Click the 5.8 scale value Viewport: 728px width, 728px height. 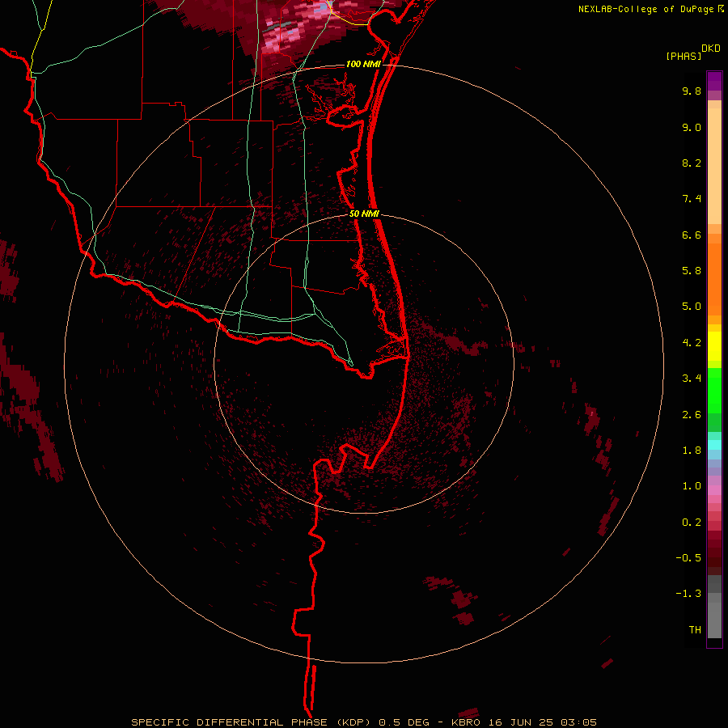click(692, 271)
